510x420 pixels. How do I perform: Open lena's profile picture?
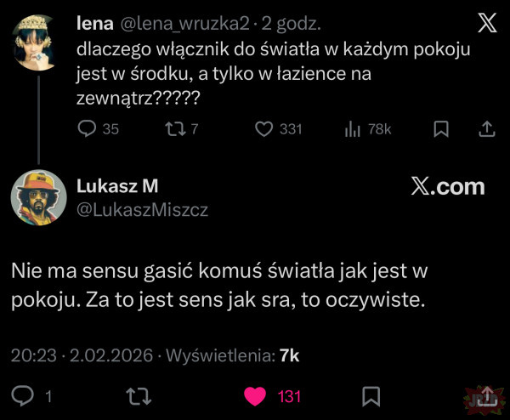pyautogui.click(x=37, y=40)
